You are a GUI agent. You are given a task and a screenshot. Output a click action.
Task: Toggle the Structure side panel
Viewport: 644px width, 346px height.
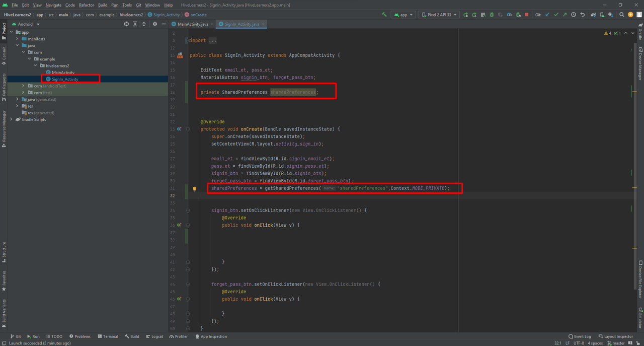(x=4, y=252)
